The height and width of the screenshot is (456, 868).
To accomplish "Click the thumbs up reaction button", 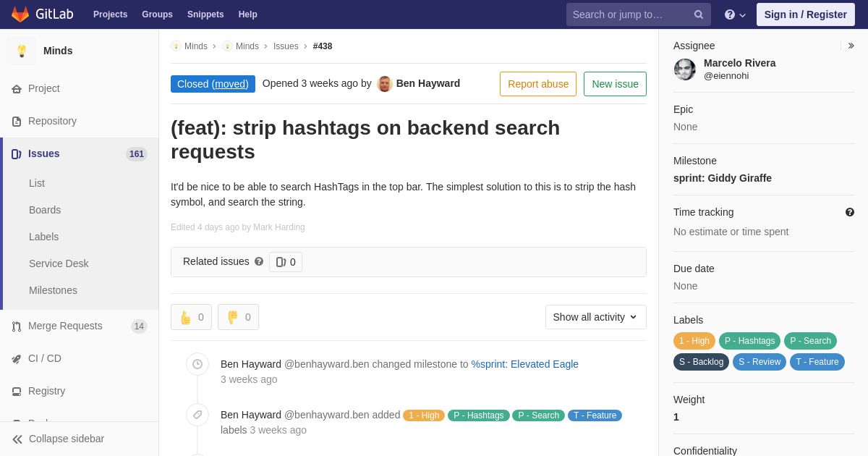I will (x=191, y=317).
